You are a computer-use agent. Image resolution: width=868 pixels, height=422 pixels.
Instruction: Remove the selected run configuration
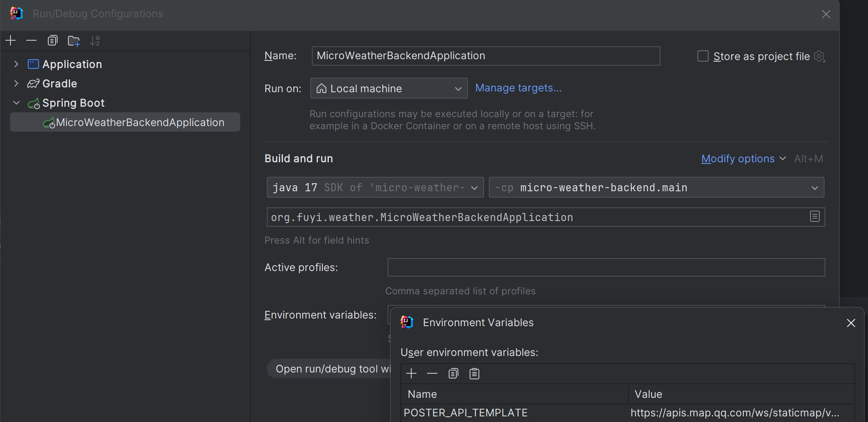pyautogui.click(x=31, y=41)
